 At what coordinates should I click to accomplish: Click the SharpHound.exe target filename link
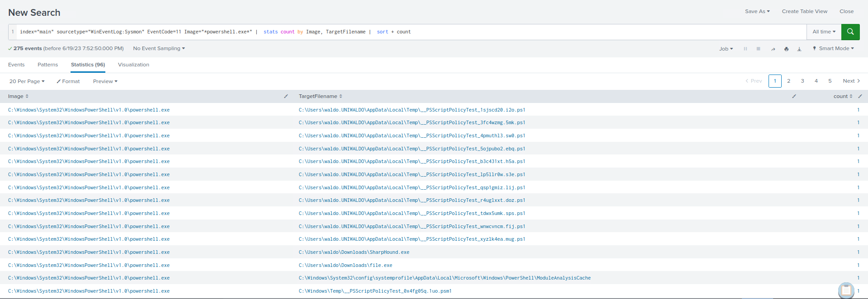354,252
